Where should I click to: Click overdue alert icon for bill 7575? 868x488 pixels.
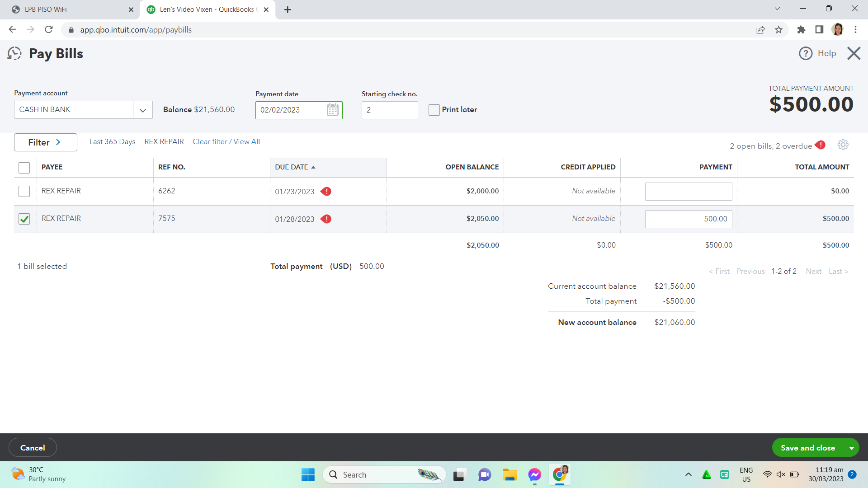click(326, 219)
